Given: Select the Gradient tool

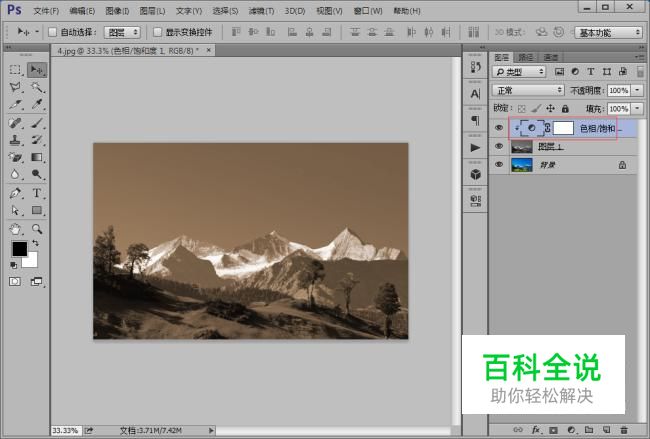Looking at the screenshot, I should point(37,157).
